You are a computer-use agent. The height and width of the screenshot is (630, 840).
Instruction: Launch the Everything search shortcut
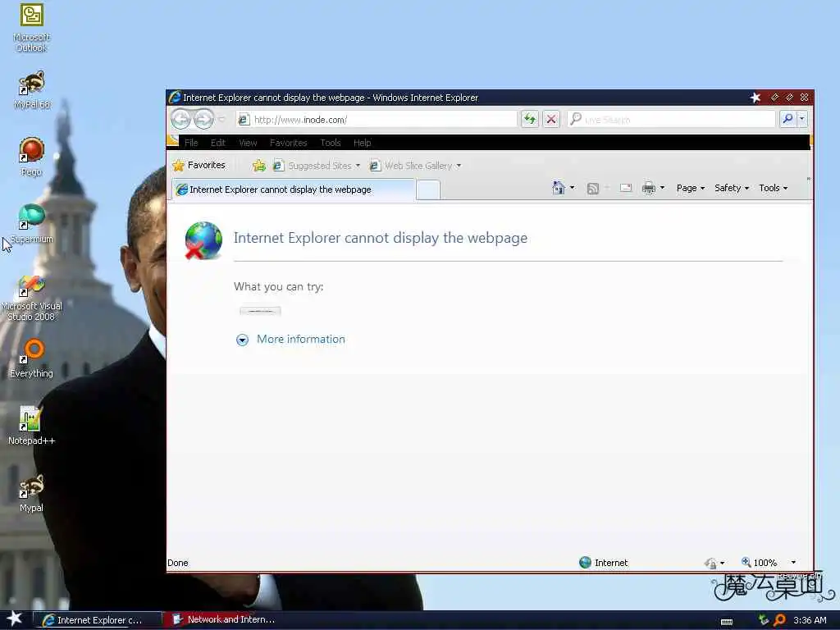(x=32, y=358)
